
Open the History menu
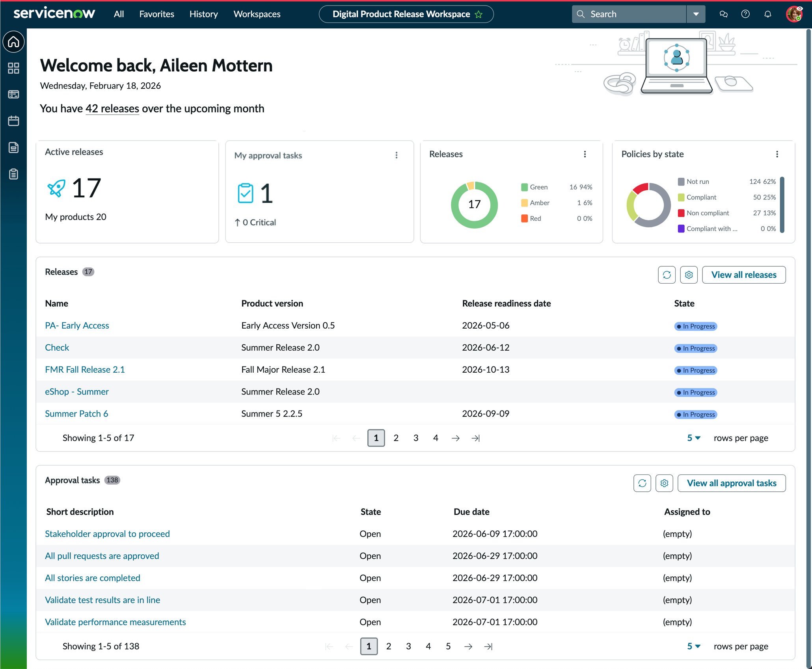click(x=203, y=14)
